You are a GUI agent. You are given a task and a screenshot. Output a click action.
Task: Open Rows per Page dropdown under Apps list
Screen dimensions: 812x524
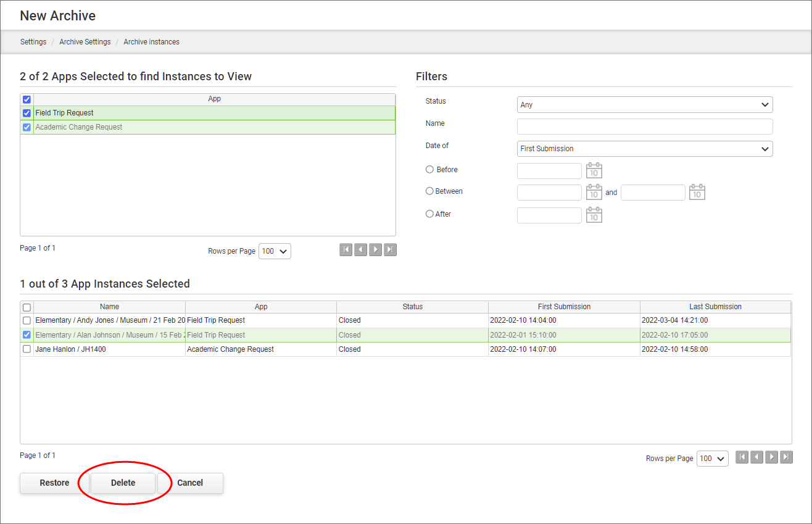[x=275, y=251]
